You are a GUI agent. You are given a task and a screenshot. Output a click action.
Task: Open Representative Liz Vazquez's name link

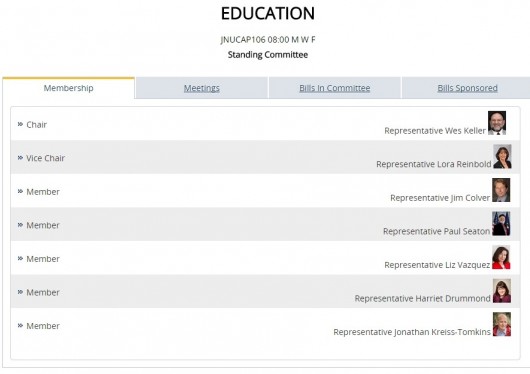(x=437, y=265)
